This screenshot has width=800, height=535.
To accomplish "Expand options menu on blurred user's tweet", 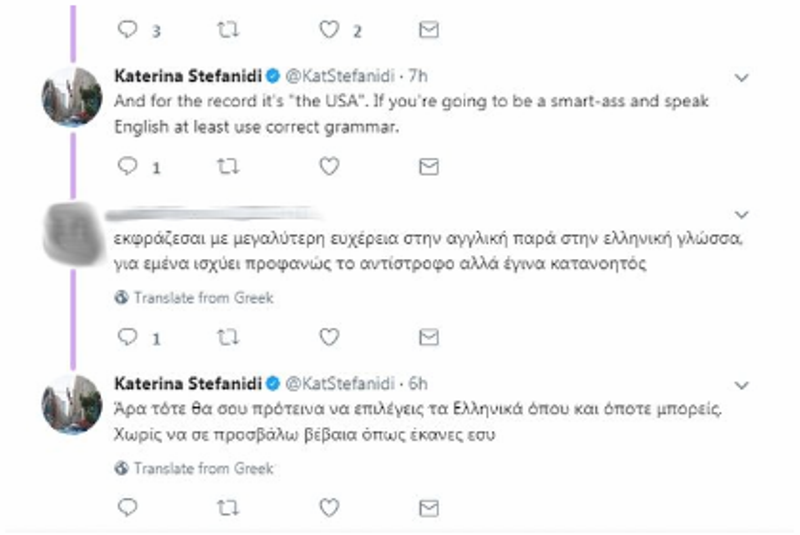I will [741, 214].
